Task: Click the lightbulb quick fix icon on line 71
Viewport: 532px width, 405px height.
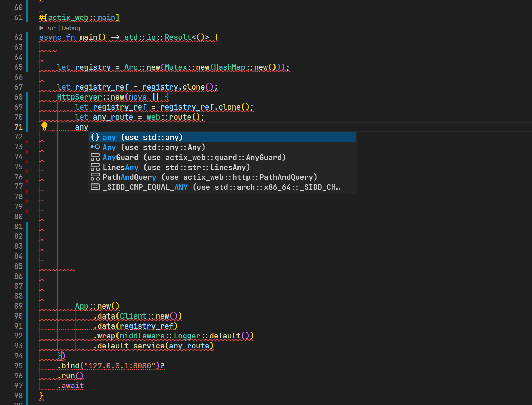Action: click(x=45, y=126)
